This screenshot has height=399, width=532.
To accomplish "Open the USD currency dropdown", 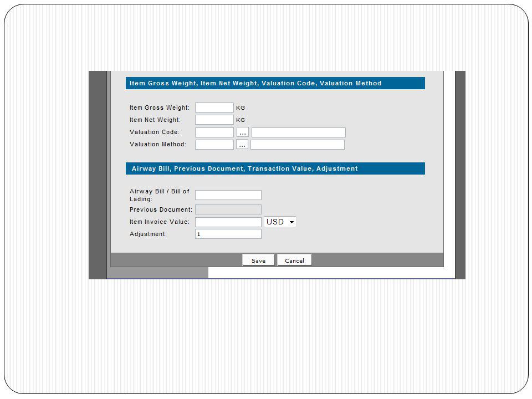I will click(280, 222).
